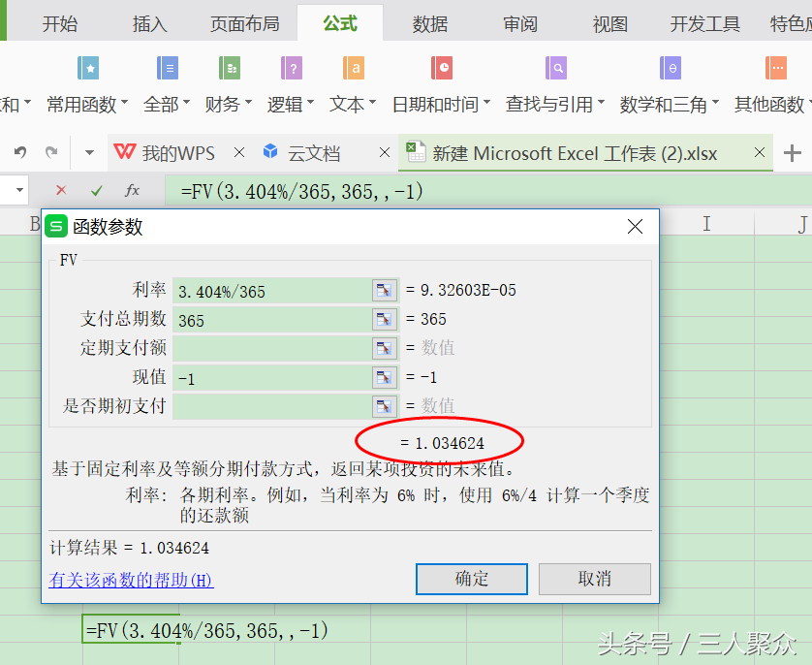Open the 文本 functions icon
Screen dimensions: 812x665
click(x=354, y=68)
